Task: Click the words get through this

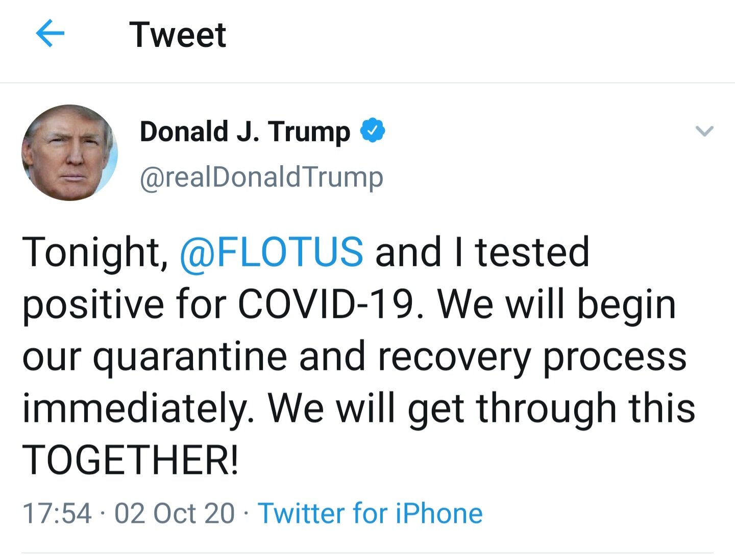Action: (551, 409)
